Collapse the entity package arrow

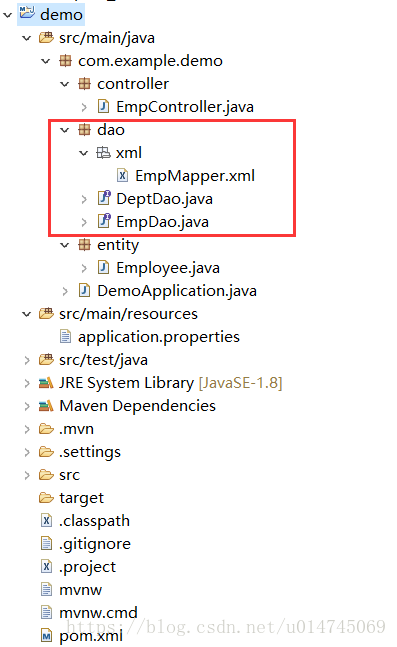[65, 246]
